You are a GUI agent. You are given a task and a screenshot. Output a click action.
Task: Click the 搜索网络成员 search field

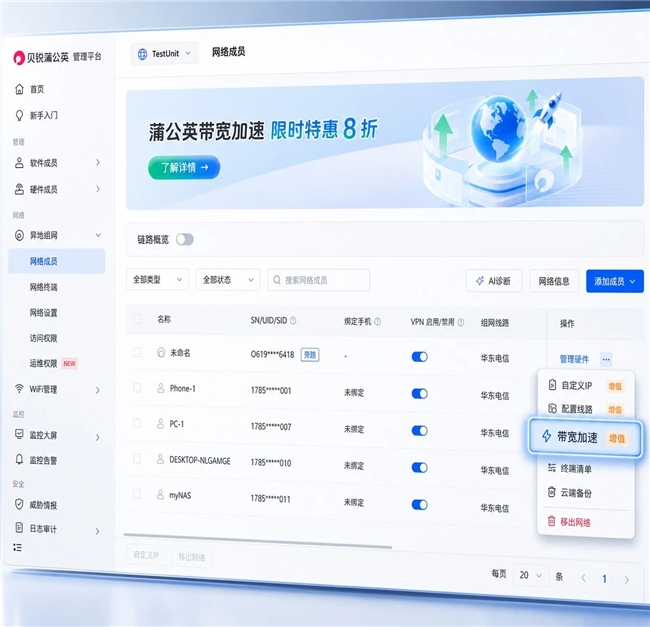[318, 280]
